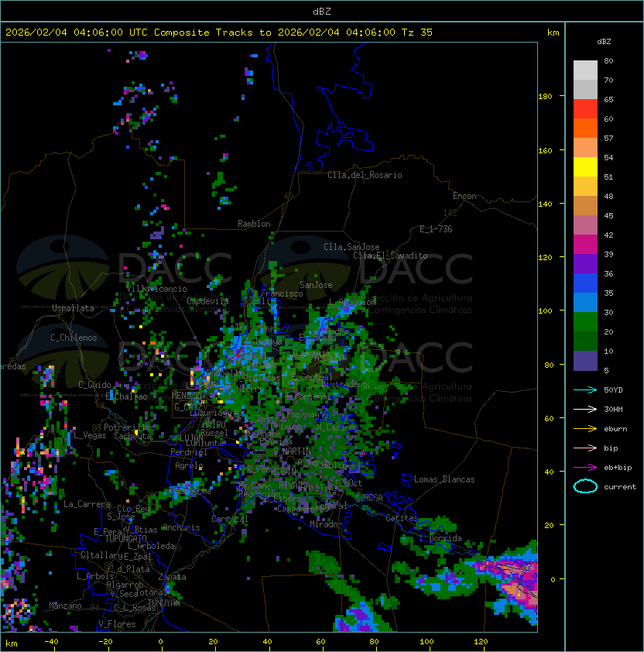
Task: Select the slate 10–5 dBZ color swatch
Action: [x=585, y=361]
